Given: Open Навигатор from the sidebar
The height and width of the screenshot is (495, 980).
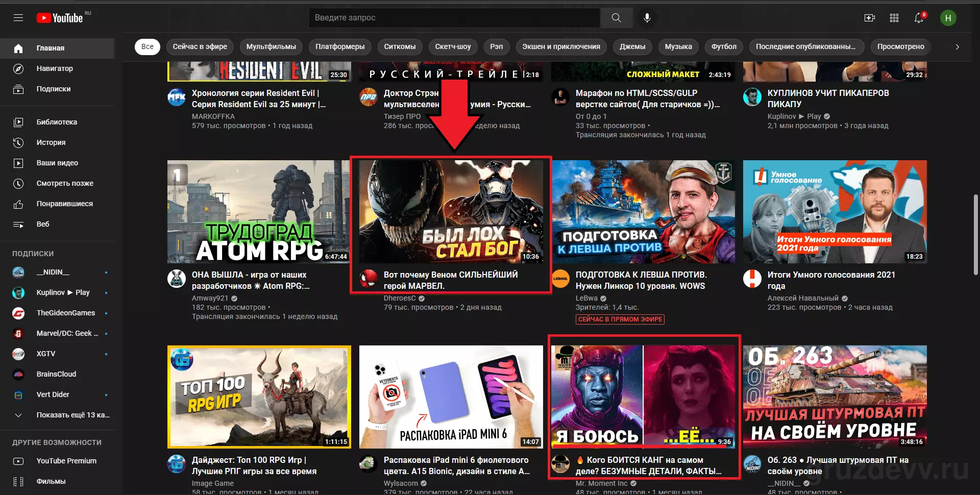Looking at the screenshot, I should 57,68.
